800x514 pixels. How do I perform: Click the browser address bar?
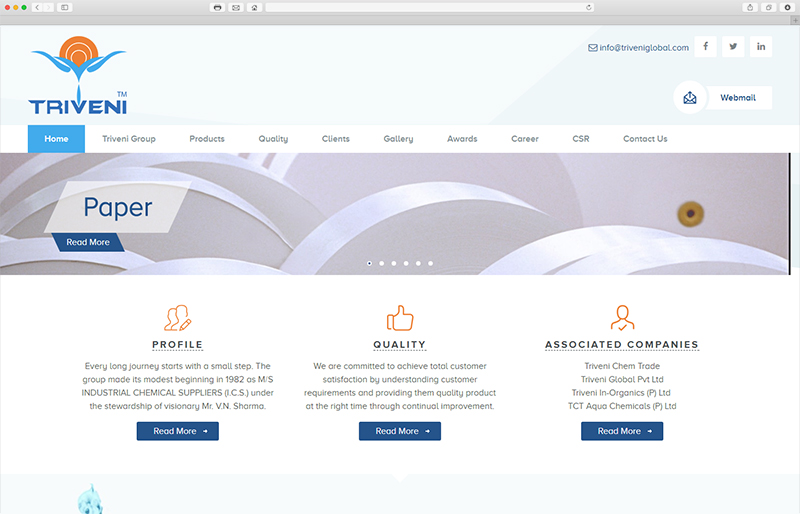[x=430, y=7]
